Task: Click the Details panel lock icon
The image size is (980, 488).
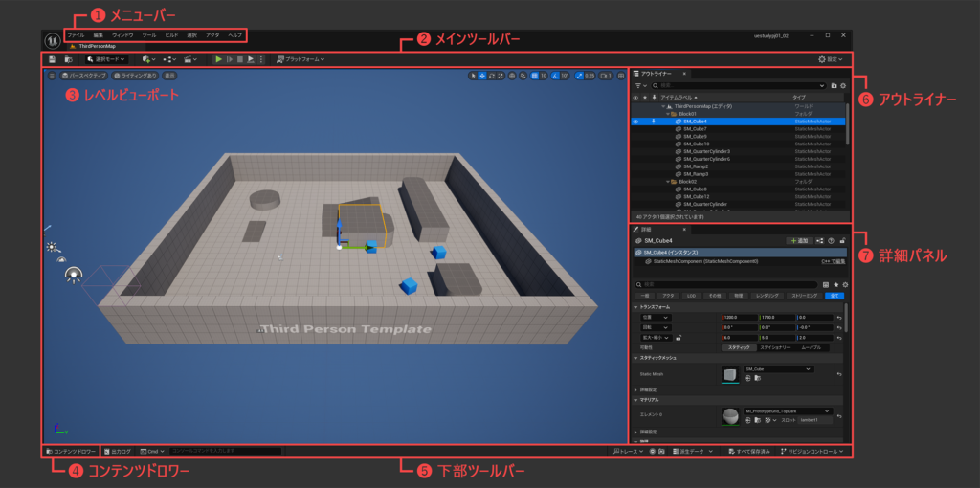Action: [842, 240]
